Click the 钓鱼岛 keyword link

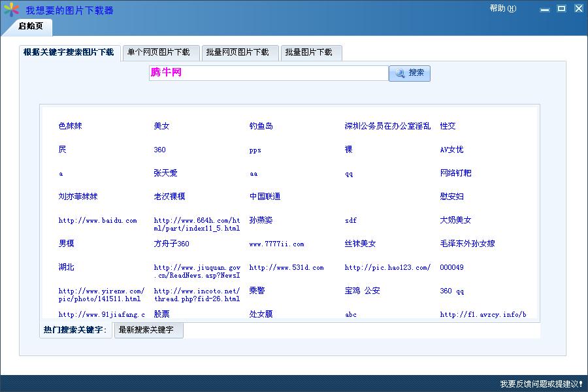[x=261, y=126]
